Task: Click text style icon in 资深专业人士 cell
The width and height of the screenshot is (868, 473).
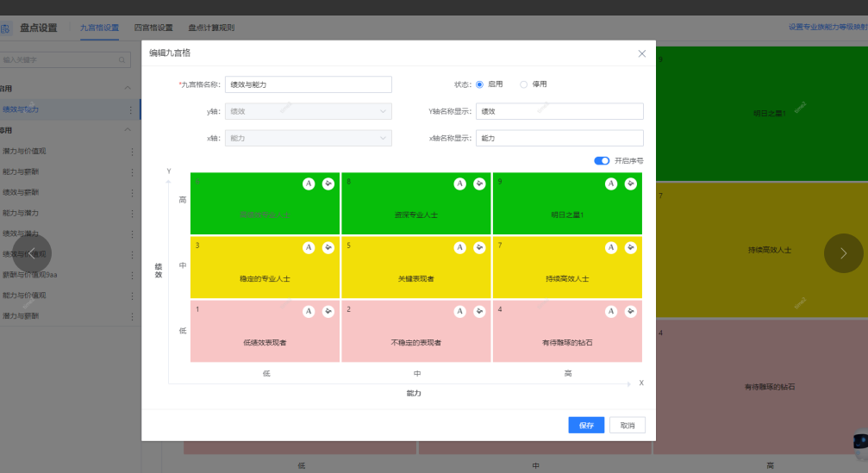Action: [x=460, y=184]
